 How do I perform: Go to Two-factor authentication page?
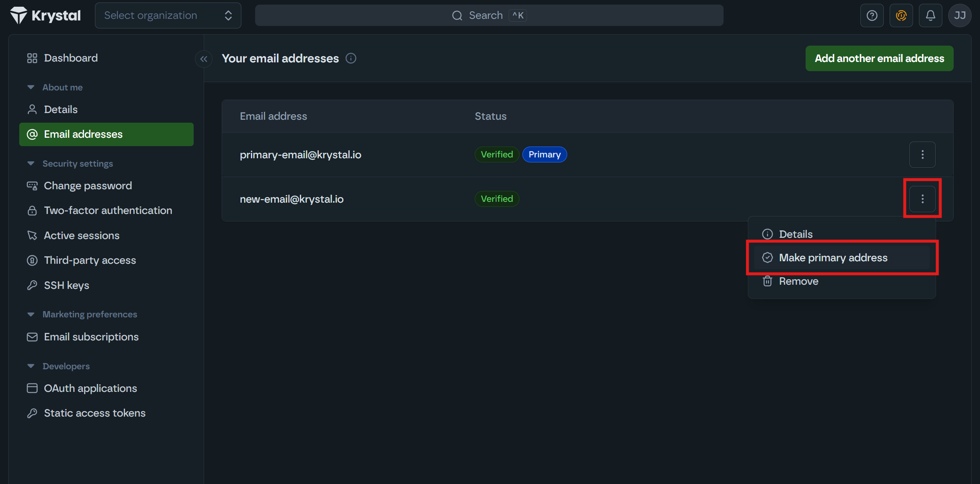click(x=108, y=210)
